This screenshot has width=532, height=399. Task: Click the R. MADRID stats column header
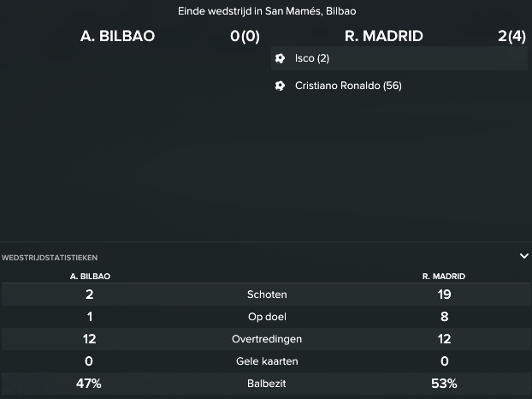443,277
